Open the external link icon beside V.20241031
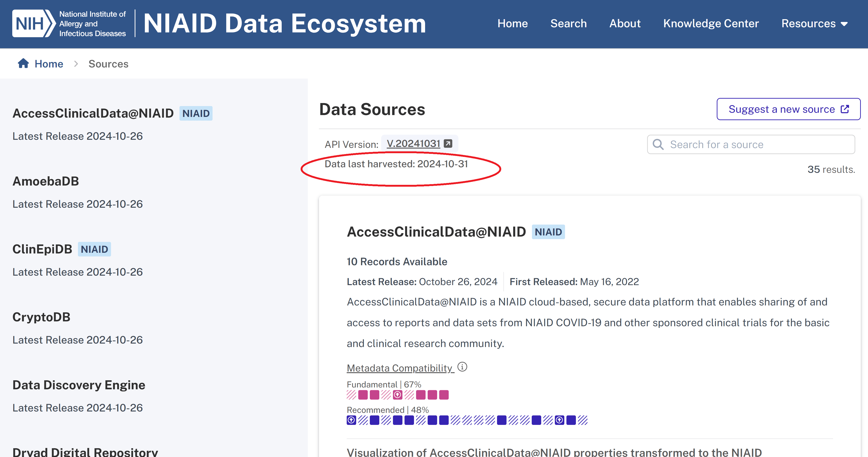The image size is (868, 457). coord(448,144)
